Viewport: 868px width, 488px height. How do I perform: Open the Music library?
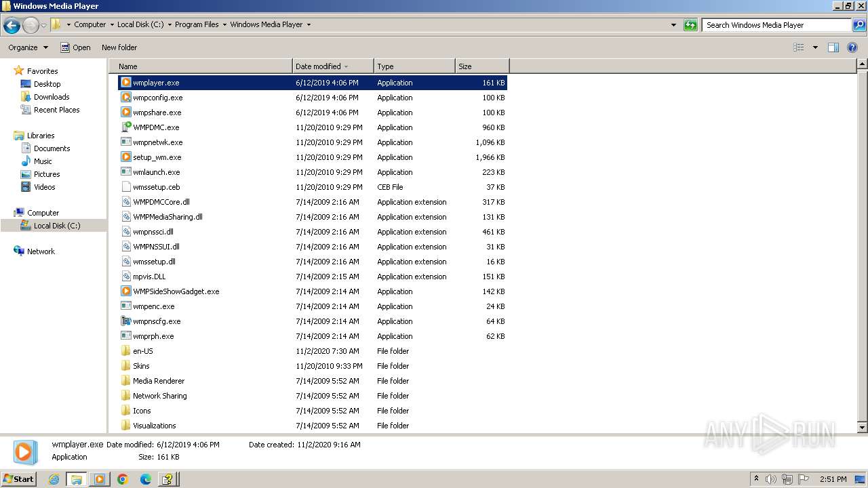coord(43,161)
